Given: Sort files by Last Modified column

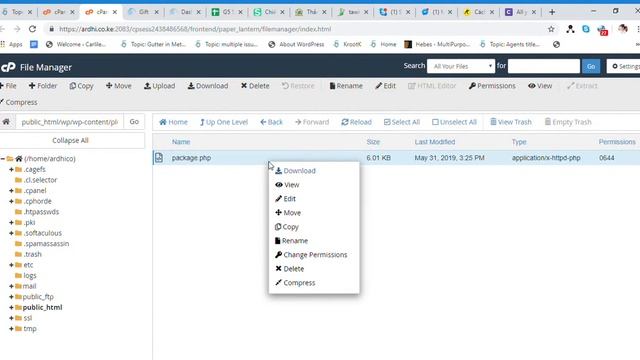Looking at the screenshot, I should (435, 142).
